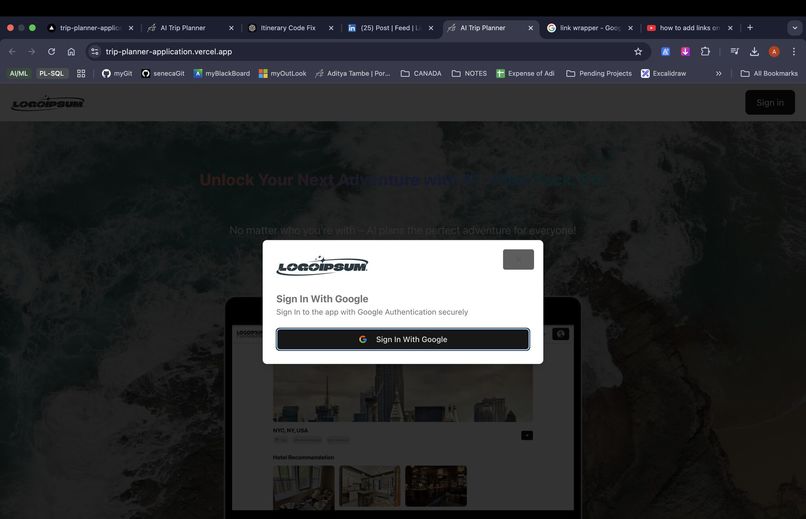The width and height of the screenshot is (806, 519).
Task: Open the Pending Projects bookmarks folder
Action: pyautogui.click(x=599, y=73)
